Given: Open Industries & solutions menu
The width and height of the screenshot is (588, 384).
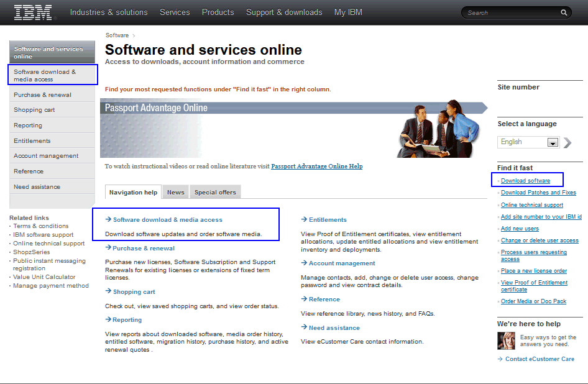Looking at the screenshot, I should pyautogui.click(x=109, y=12).
